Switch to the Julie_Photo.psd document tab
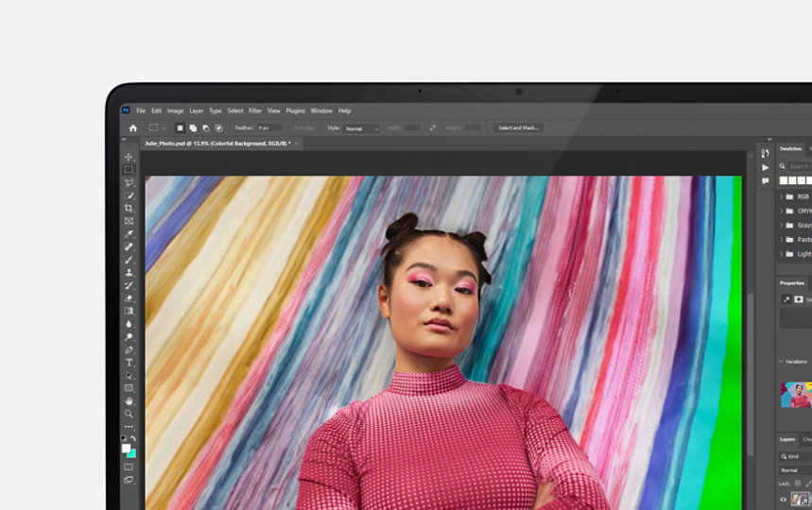 click(x=216, y=144)
